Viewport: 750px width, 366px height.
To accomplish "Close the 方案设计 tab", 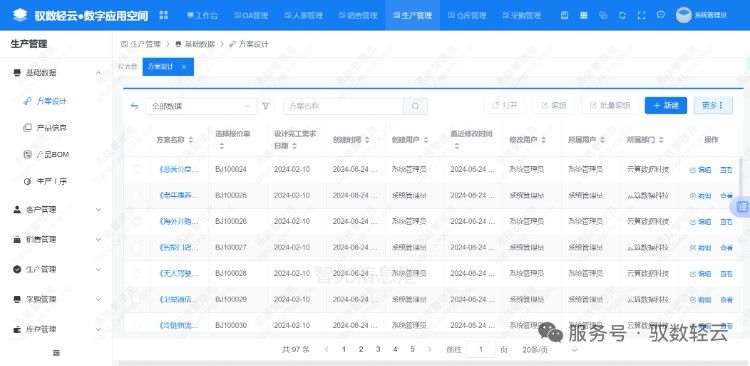I will coord(184,67).
